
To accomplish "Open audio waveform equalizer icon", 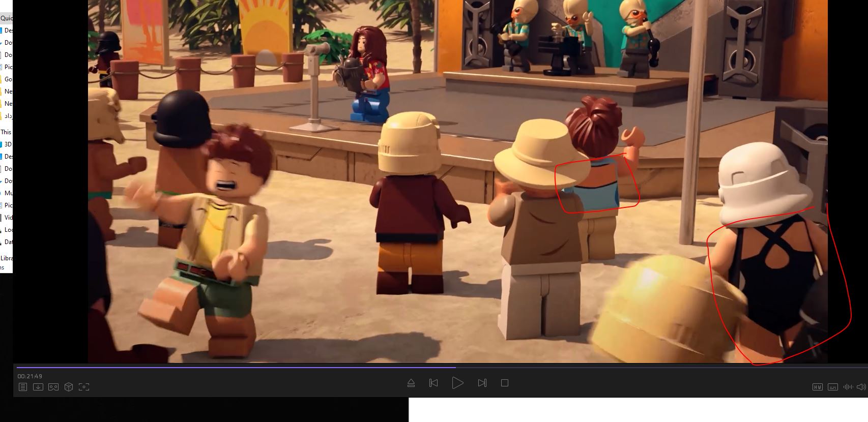I will point(848,387).
